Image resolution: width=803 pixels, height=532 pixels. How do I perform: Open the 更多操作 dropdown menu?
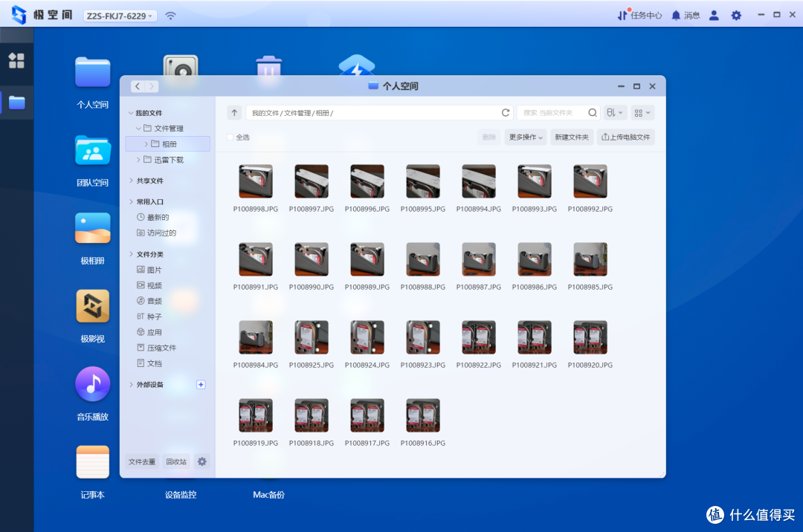coord(526,137)
